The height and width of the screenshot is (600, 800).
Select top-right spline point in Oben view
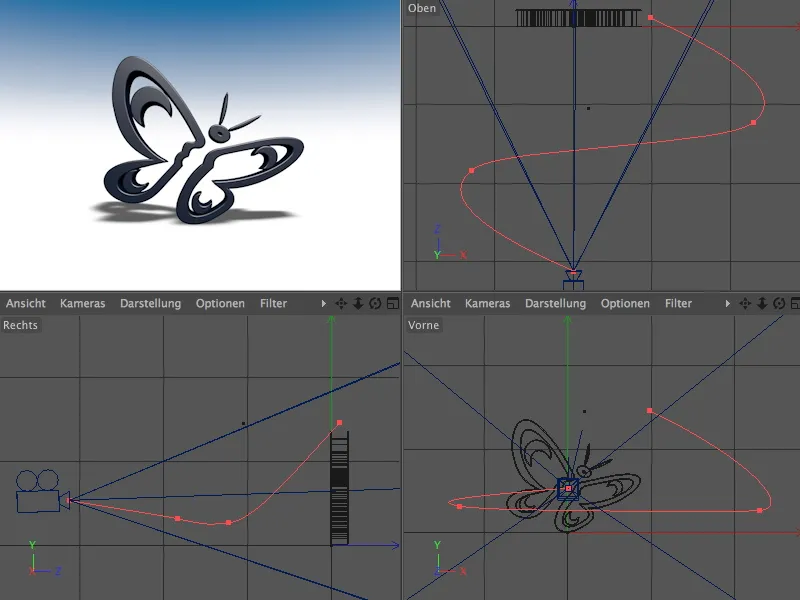[651, 18]
